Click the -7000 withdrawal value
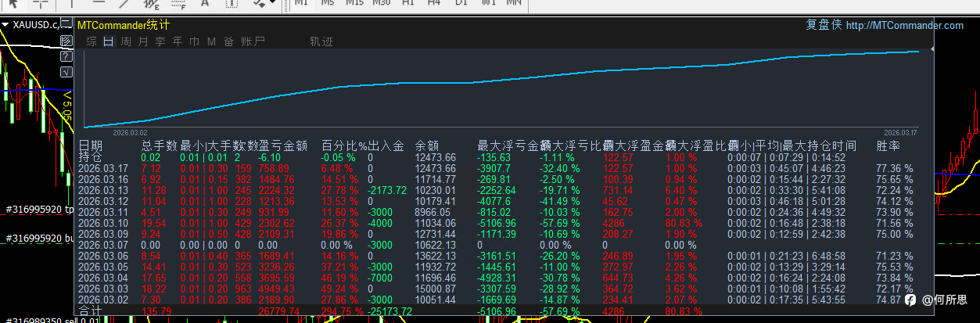The image size is (980, 323). (x=381, y=278)
